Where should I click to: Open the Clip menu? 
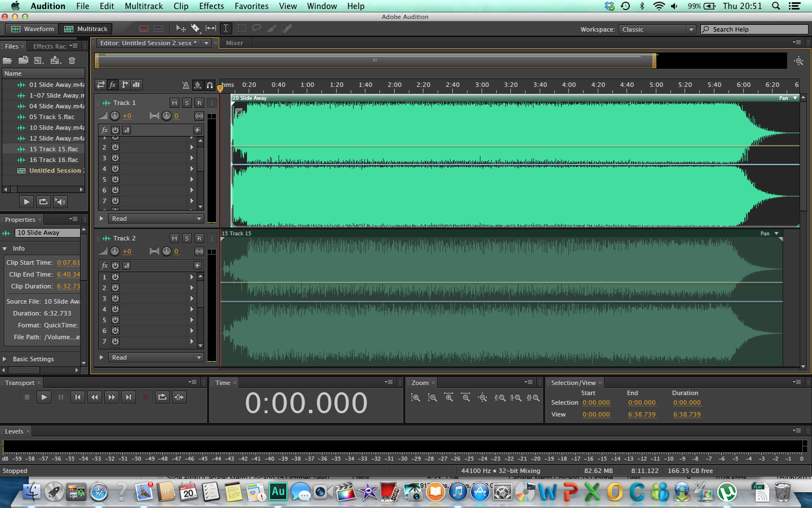point(181,6)
